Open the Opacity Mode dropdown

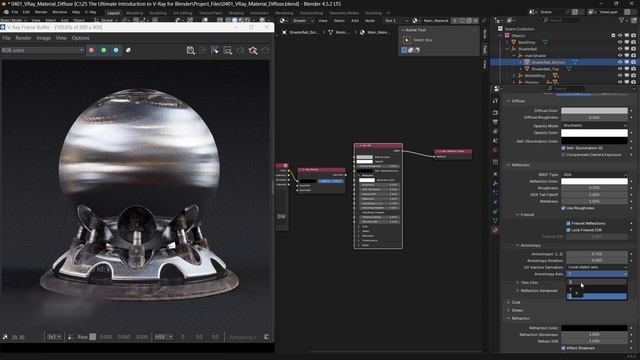(x=594, y=125)
